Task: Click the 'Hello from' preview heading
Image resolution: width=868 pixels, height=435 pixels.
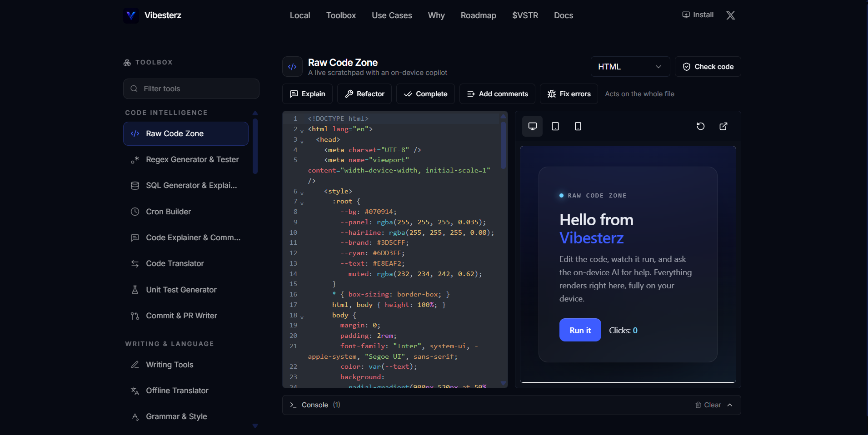Action: (x=596, y=220)
